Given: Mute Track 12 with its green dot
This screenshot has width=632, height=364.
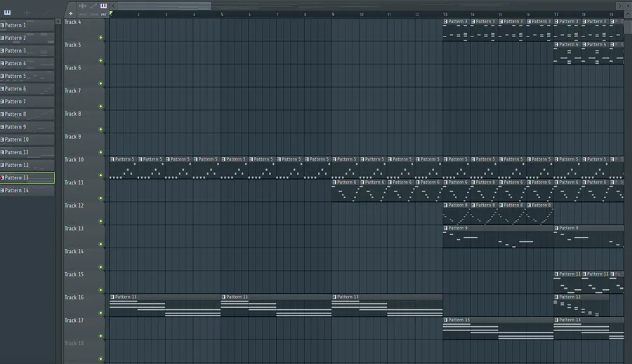Looking at the screenshot, I should tap(100, 222).
